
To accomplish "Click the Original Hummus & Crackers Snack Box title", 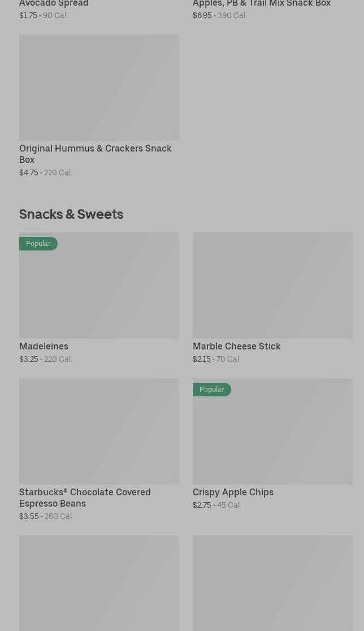I will [x=95, y=154].
